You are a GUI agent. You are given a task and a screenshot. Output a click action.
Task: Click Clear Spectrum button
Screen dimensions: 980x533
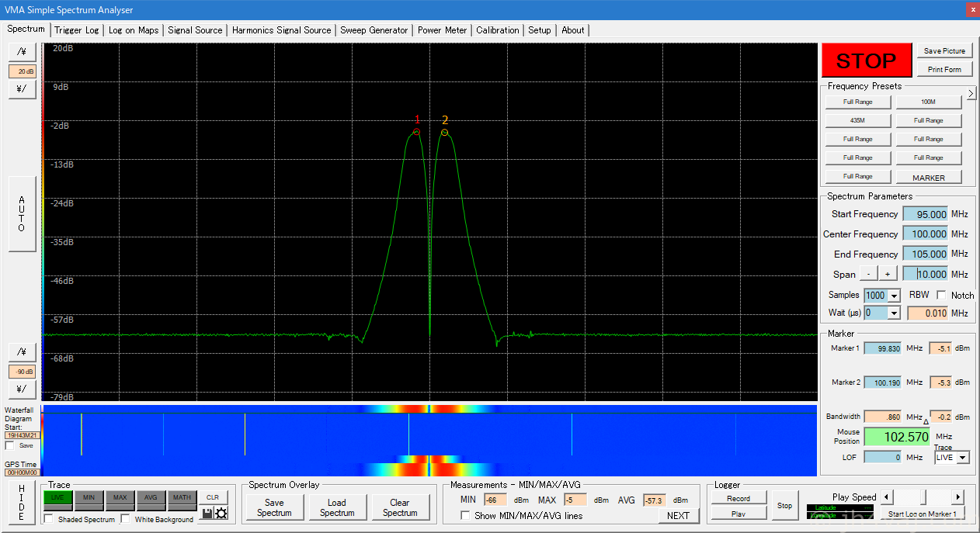400,507
